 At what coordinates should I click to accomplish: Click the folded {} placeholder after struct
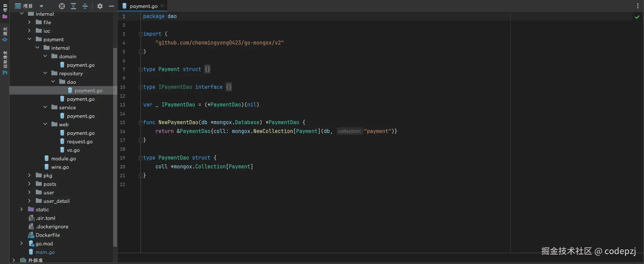pos(207,69)
